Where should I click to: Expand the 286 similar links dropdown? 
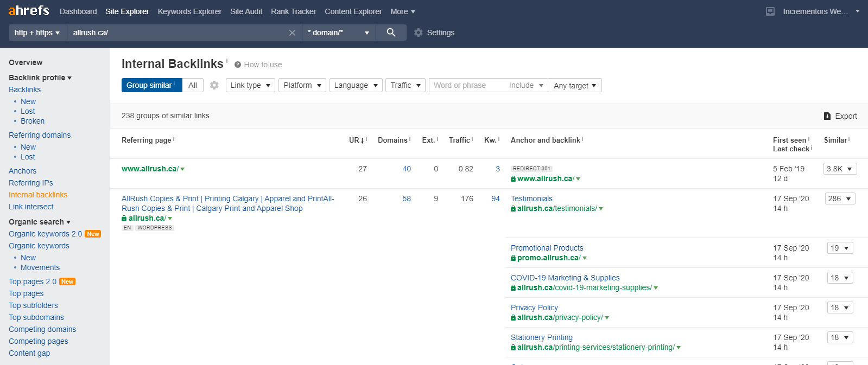(840, 198)
